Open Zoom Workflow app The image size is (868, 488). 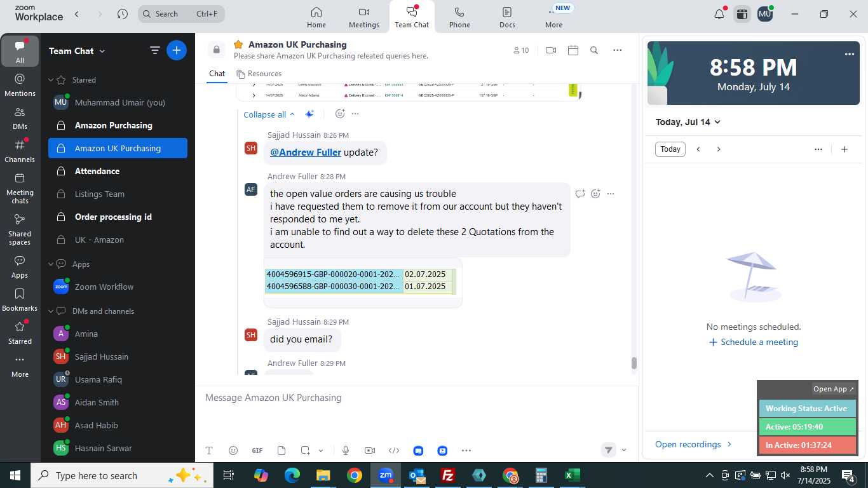118,287
